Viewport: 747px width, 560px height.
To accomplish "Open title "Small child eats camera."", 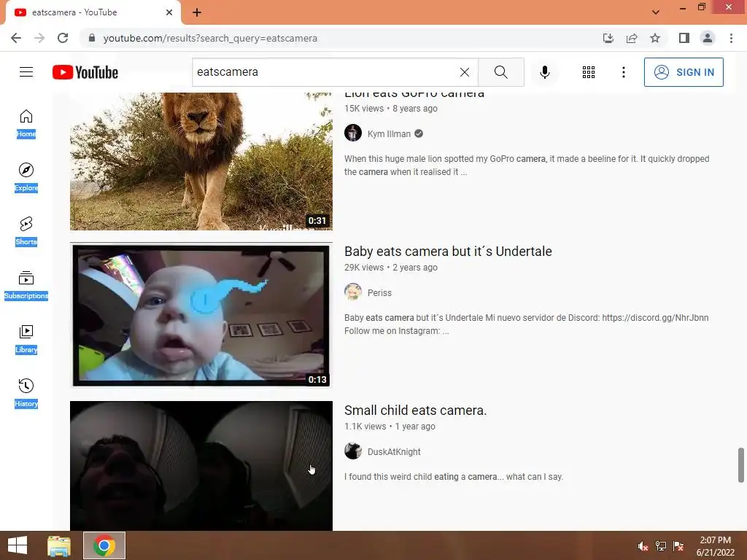I will tap(415, 410).
